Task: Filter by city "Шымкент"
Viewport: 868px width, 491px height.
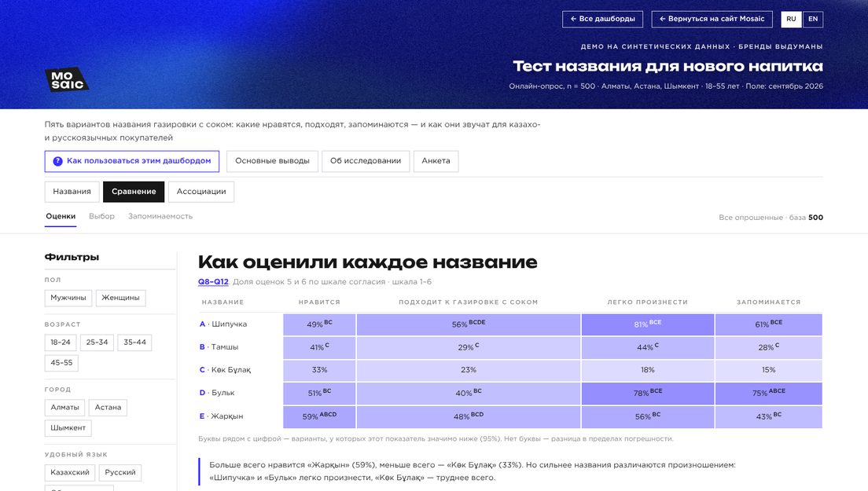Action: [x=68, y=428]
